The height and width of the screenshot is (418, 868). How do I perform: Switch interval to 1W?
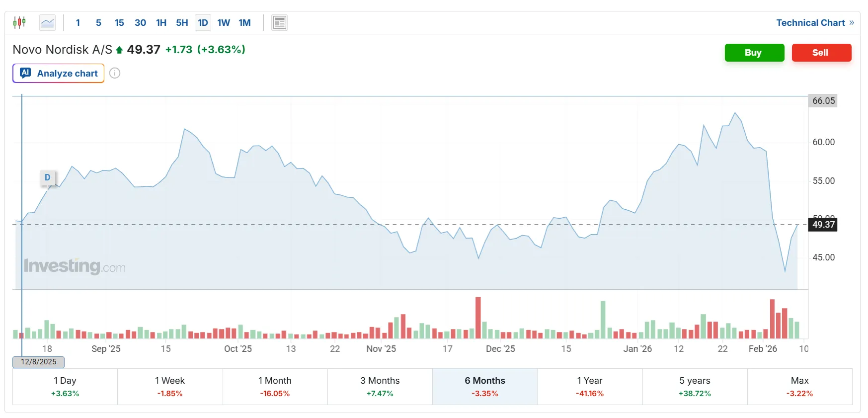coord(224,22)
